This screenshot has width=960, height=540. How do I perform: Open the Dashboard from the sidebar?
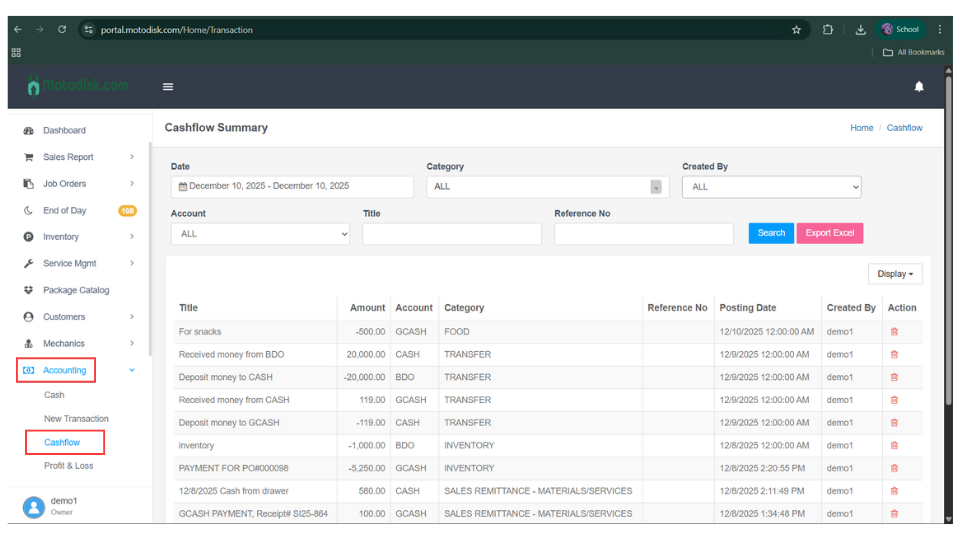[64, 130]
